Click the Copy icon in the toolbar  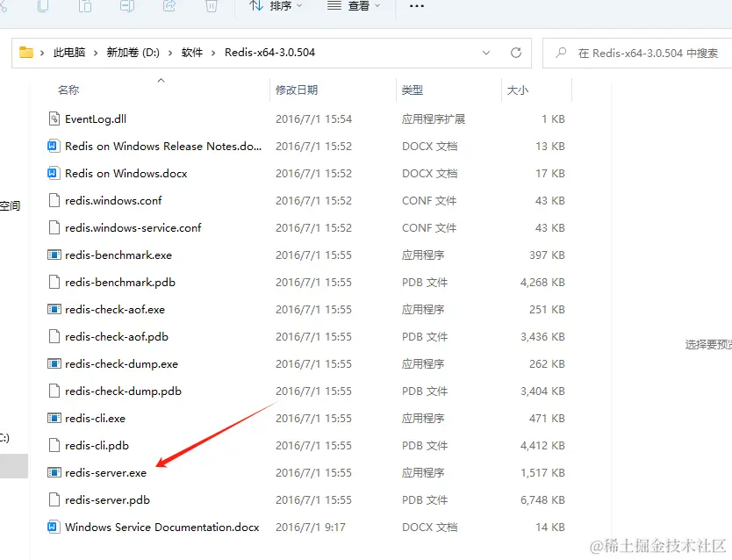tap(43, 5)
